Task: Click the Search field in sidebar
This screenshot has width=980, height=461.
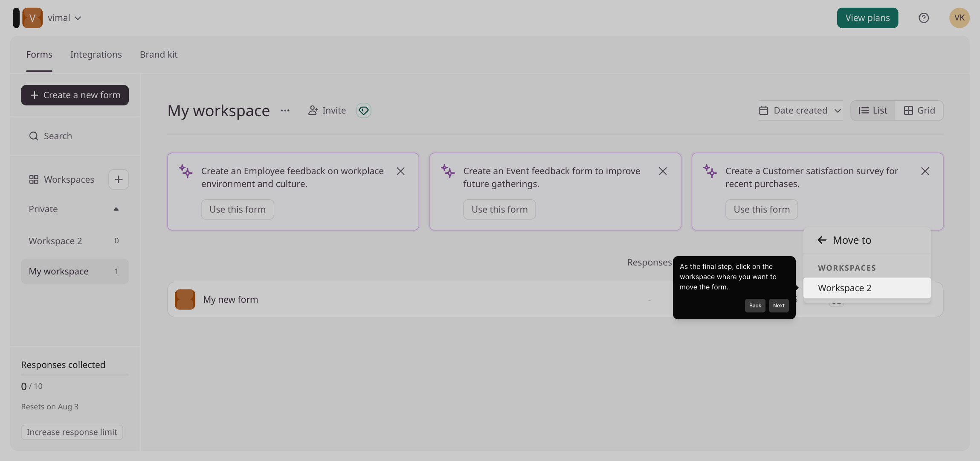Action: (75, 136)
